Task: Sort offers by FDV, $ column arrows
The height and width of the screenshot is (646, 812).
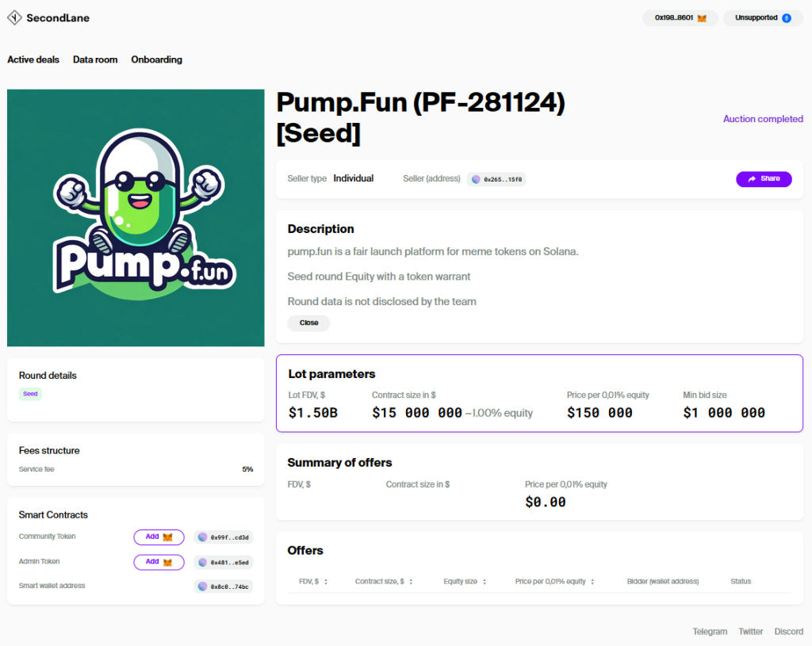Action: pos(326,582)
